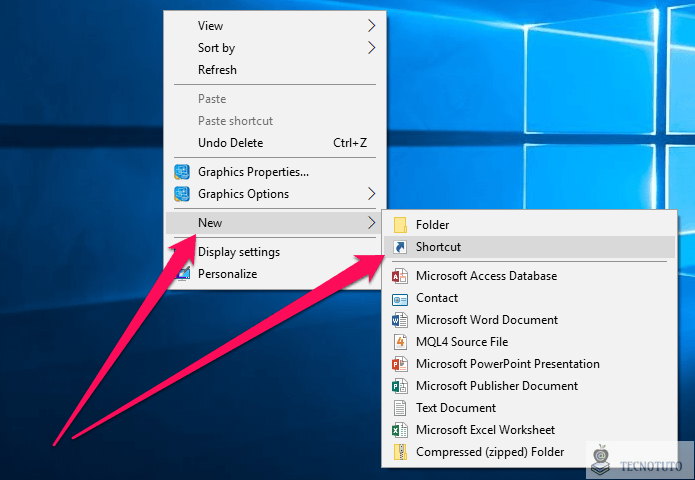Viewport: 695px width, 480px height.
Task: Create a new Contact
Action: [529, 298]
